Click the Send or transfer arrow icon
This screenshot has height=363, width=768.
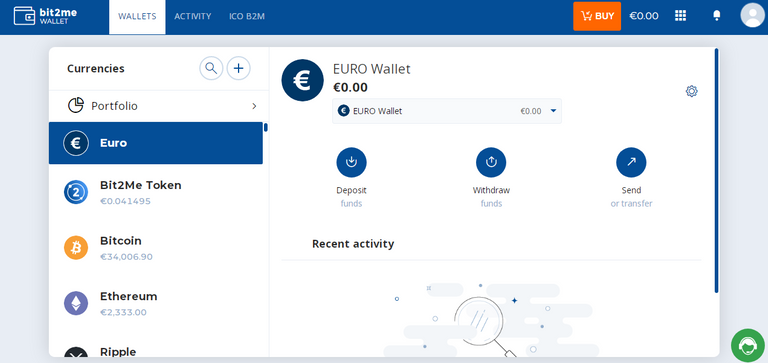(x=631, y=162)
